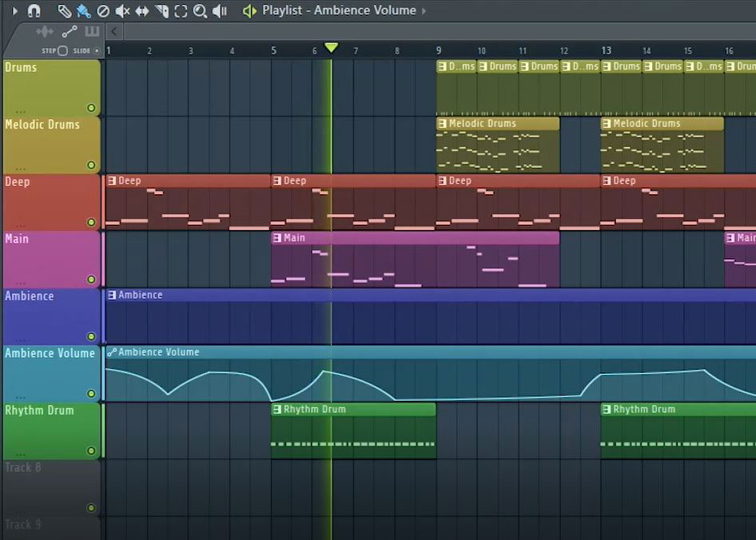756x540 pixels.
Task: Open the Main clip's pattern menu
Action: tap(277, 237)
